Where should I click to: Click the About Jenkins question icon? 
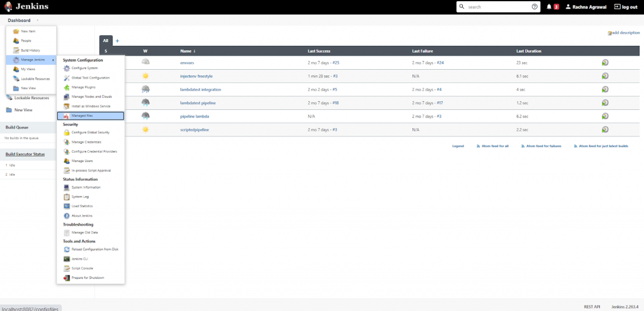(67, 216)
